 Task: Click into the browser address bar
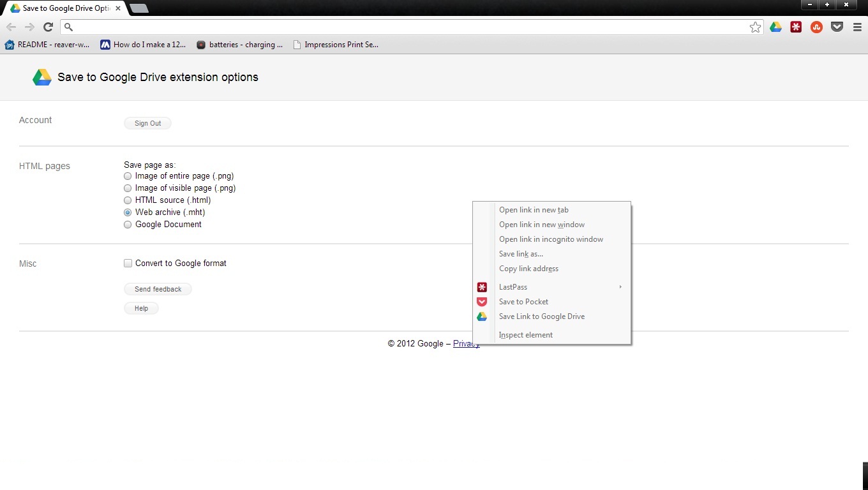click(x=412, y=27)
